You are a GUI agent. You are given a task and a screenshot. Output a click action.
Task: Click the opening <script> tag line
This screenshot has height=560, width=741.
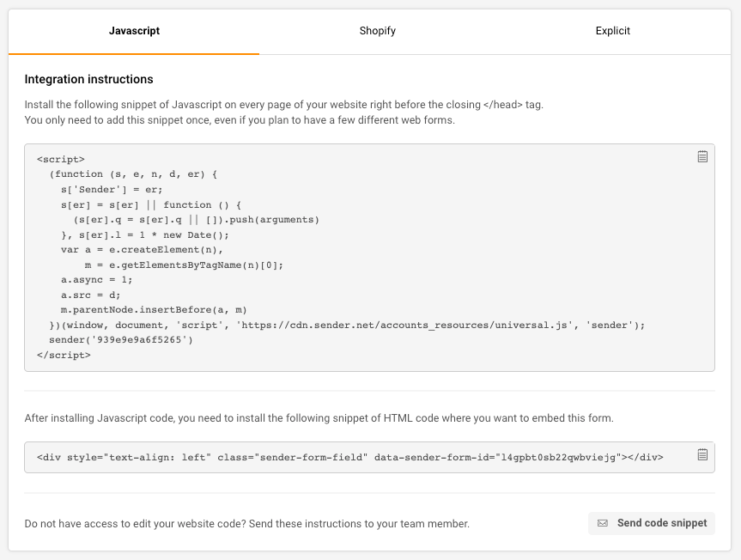(60, 159)
